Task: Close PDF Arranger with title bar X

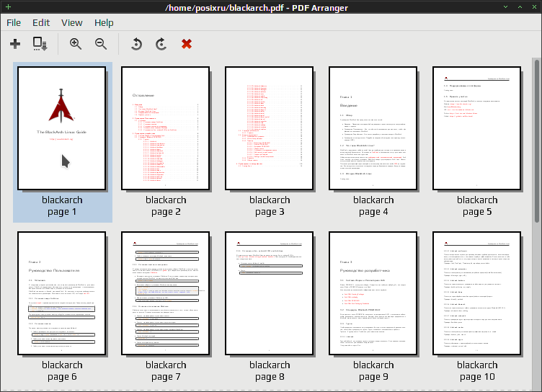Action: [534, 7]
